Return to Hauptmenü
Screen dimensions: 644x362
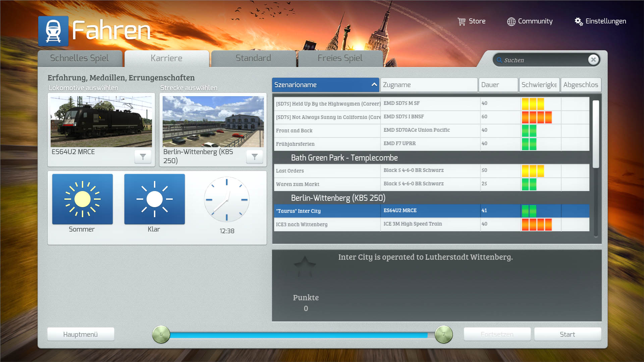(80, 334)
